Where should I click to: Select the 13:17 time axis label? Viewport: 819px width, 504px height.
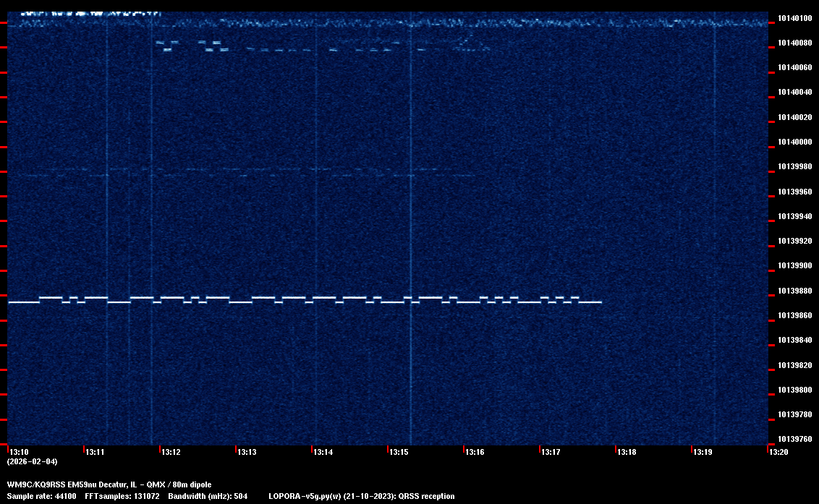click(x=551, y=453)
